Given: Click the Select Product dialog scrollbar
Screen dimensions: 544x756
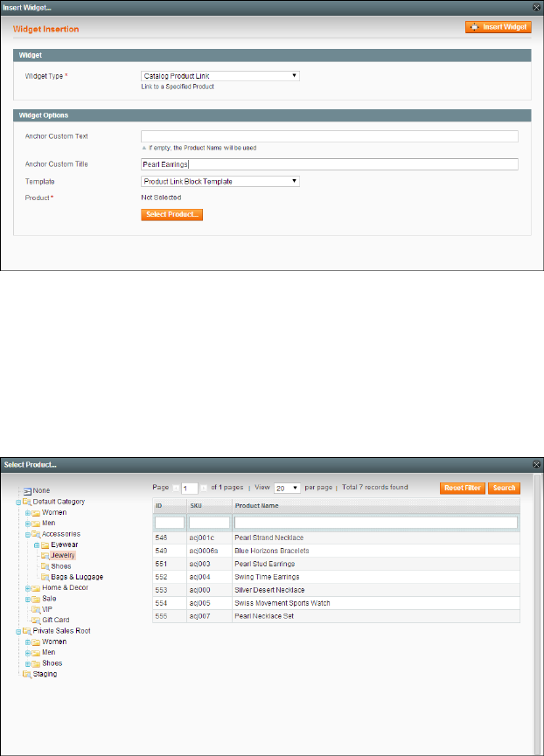Looking at the screenshot, I should tap(537, 614).
